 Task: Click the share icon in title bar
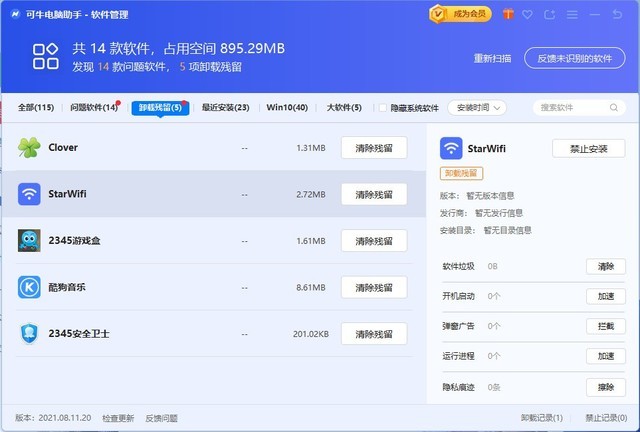point(549,15)
